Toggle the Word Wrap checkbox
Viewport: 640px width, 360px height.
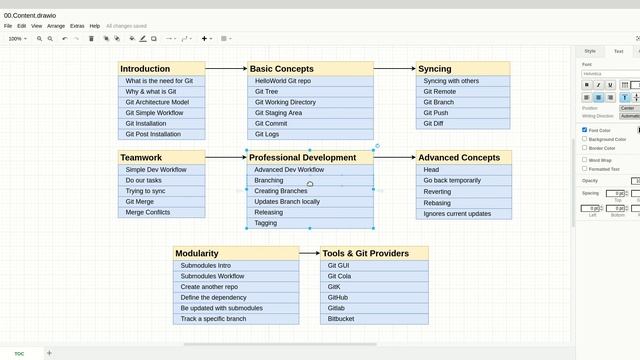[584, 160]
